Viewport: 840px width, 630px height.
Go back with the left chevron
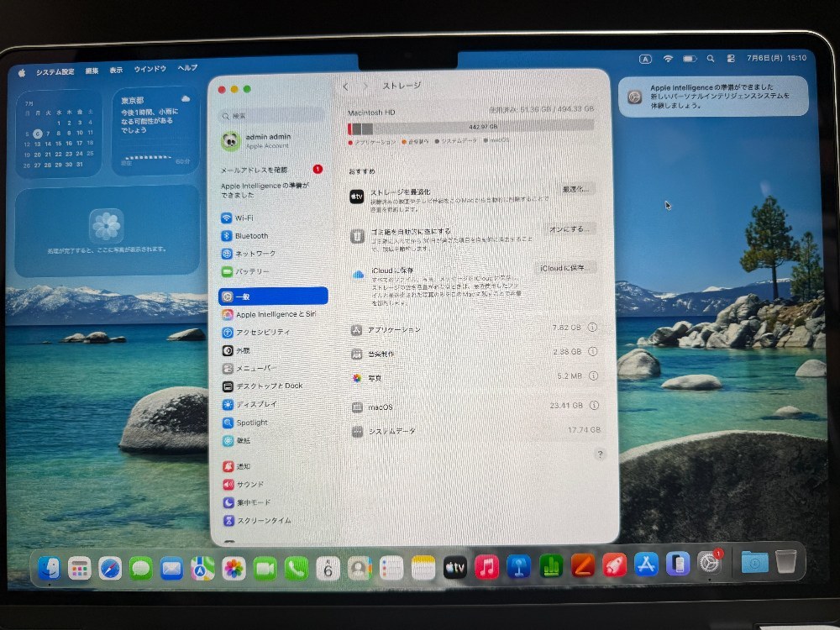coord(346,87)
